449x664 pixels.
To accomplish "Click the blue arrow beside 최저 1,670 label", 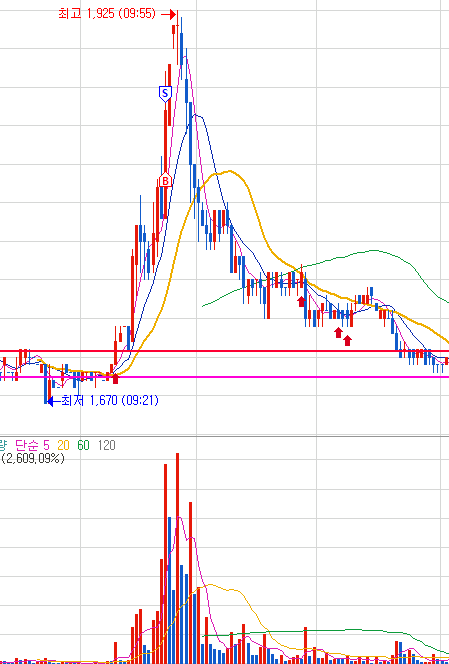I will [53, 401].
